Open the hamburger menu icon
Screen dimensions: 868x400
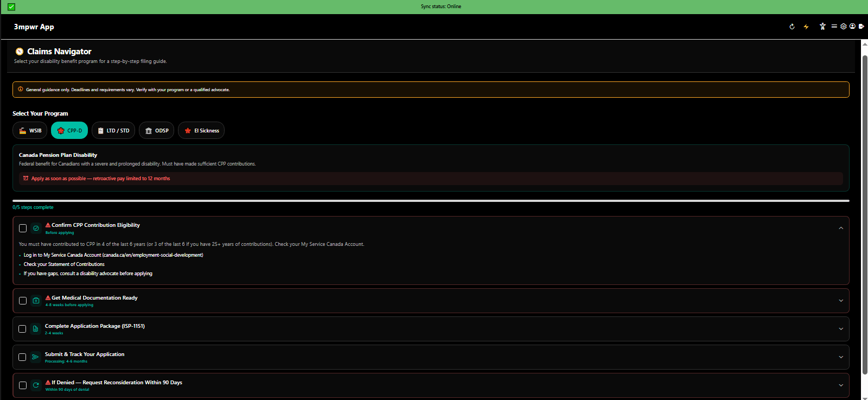point(834,26)
